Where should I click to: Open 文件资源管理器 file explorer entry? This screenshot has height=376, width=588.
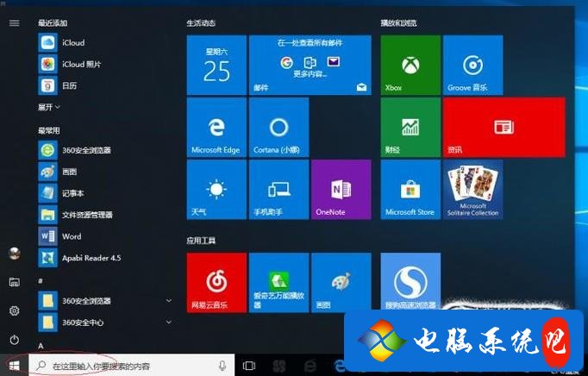(x=105, y=215)
